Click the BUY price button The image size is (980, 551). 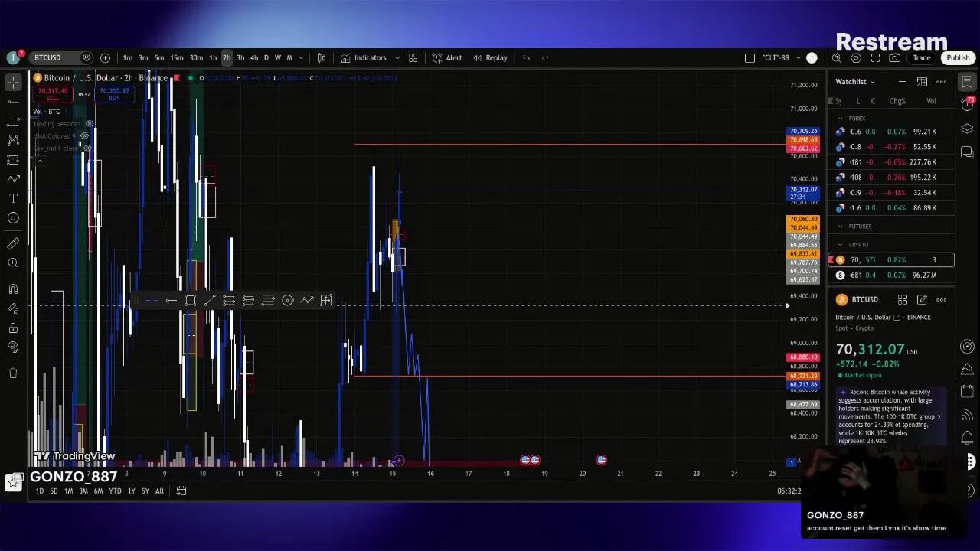coord(114,94)
